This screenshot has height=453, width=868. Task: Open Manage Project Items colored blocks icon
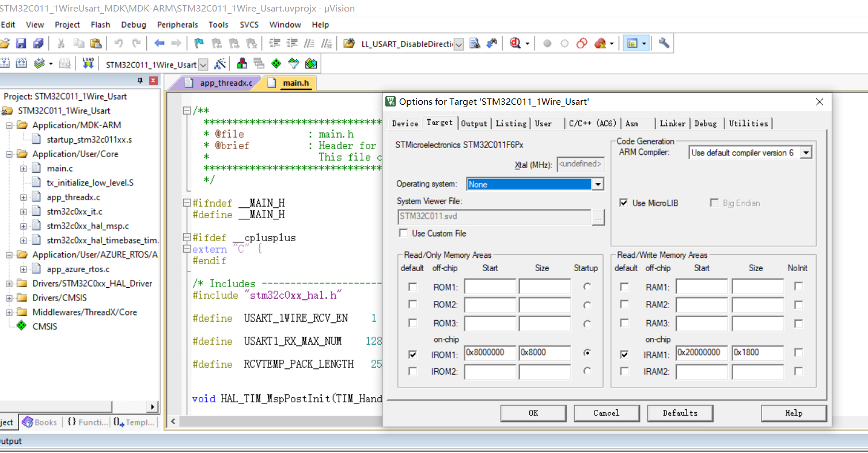(x=242, y=63)
